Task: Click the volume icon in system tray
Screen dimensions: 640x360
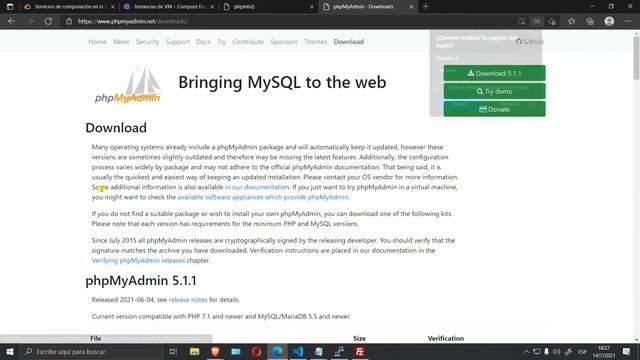Action: 556,351
